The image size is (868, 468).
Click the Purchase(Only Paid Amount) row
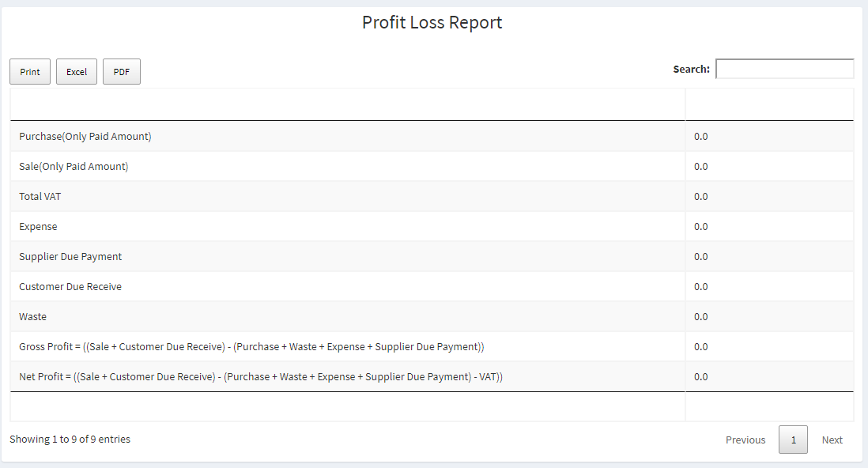432,136
